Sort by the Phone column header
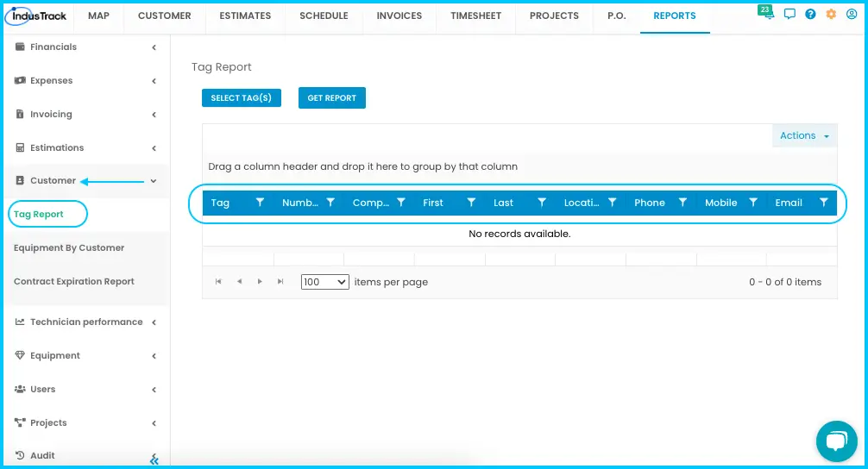Image resolution: width=868 pixels, height=469 pixels. point(650,203)
